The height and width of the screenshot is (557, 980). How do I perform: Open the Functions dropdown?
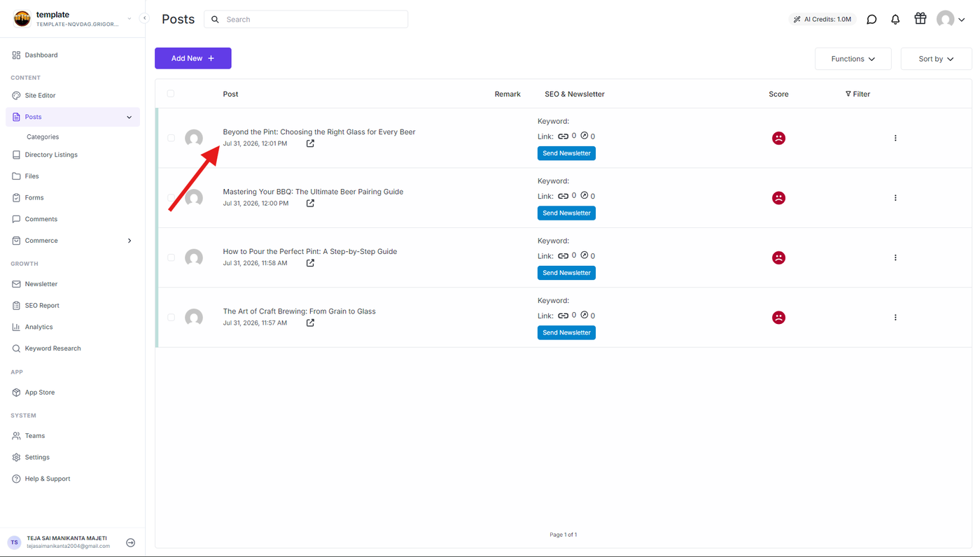[853, 59]
